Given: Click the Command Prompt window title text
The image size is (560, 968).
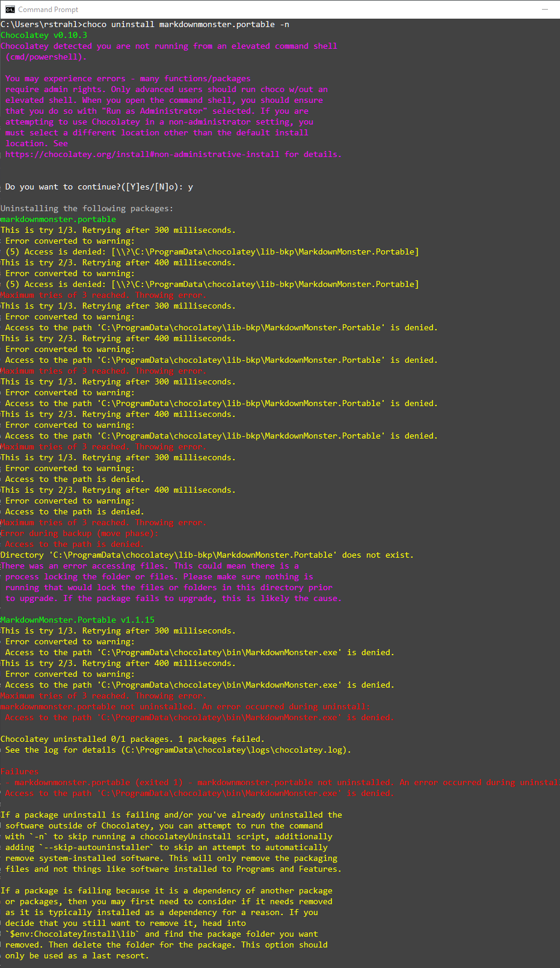Looking at the screenshot, I should 48,10.
